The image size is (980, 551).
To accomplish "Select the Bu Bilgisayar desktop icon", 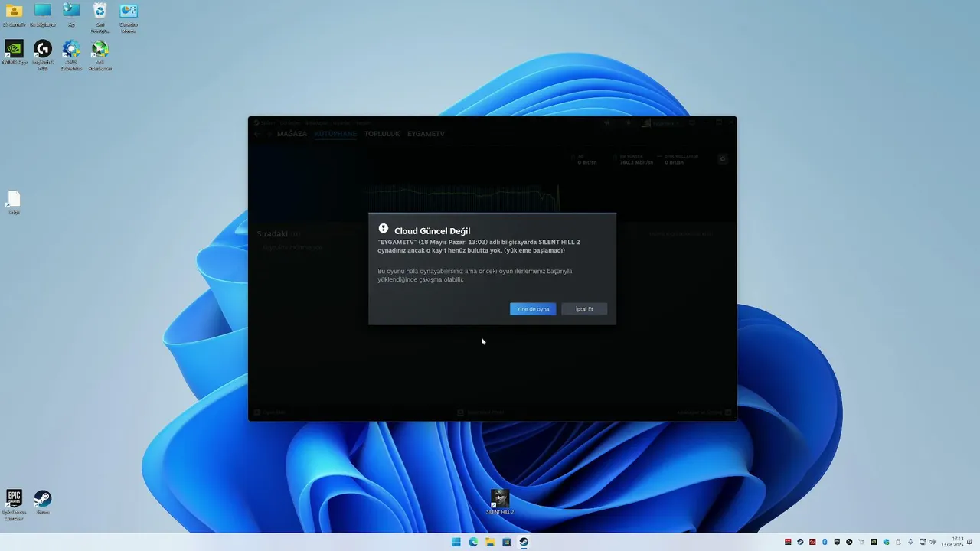I will [43, 15].
